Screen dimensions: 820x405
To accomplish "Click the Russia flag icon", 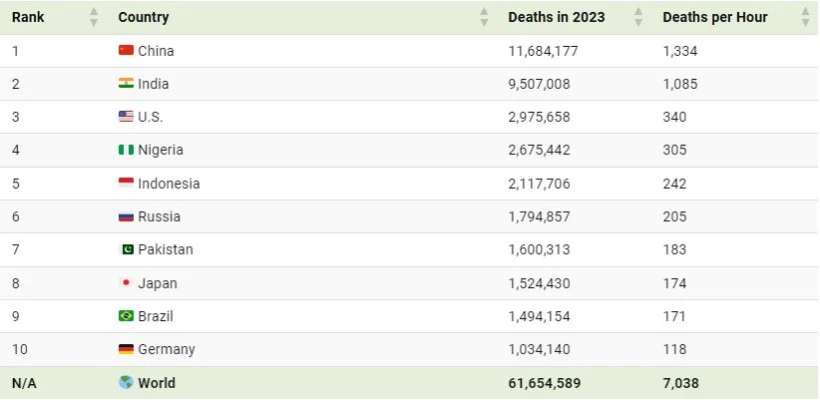I will (x=126, y=216).
